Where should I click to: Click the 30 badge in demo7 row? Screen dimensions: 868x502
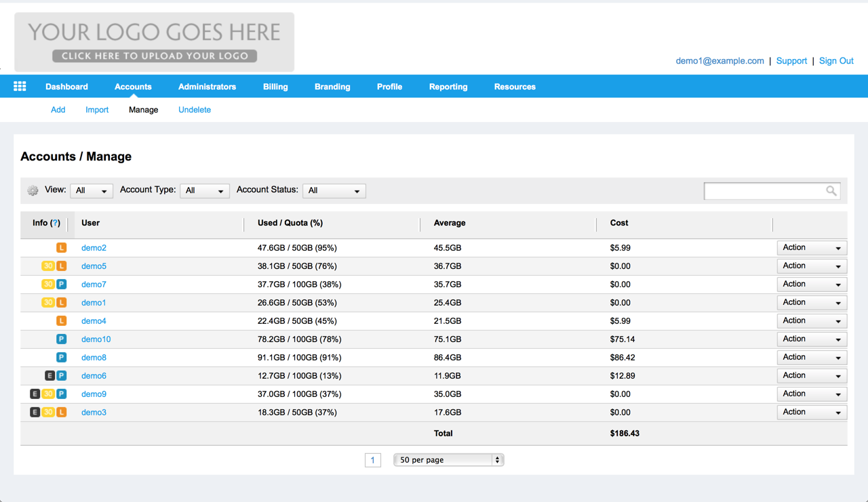(x=48, y=285)
